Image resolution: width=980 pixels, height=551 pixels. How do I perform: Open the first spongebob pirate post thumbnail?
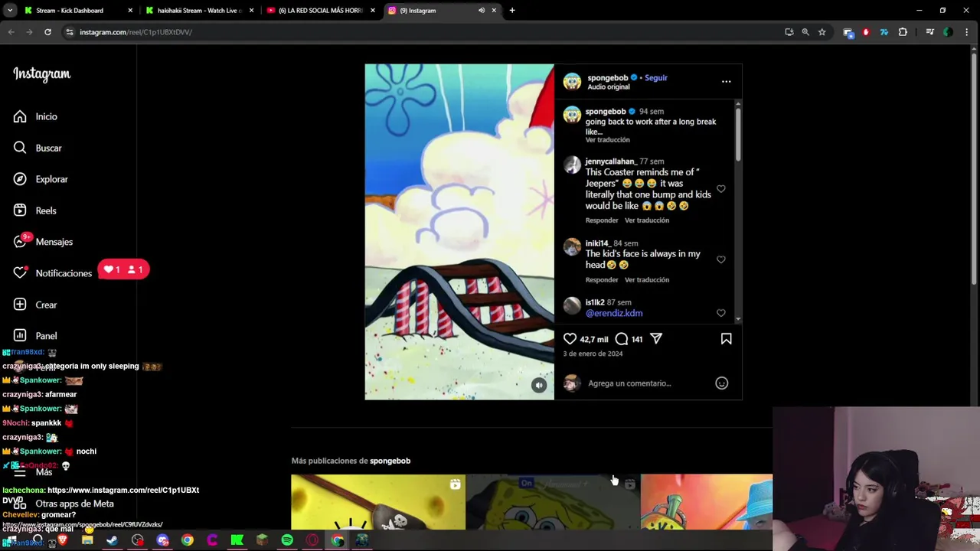point(378,502)
